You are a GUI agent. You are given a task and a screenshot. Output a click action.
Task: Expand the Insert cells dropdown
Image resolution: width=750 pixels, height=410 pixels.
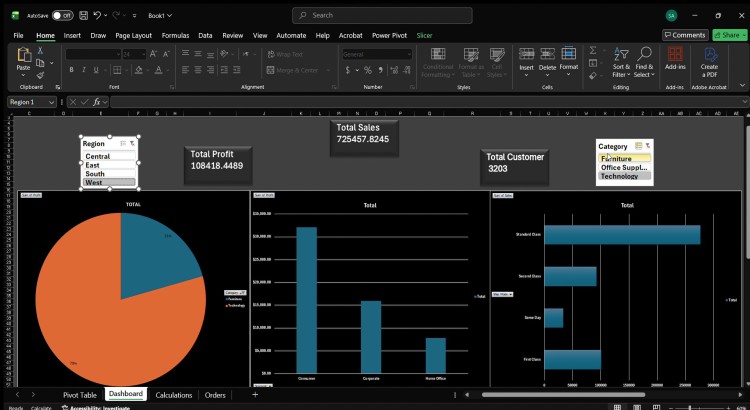[x=526, y=75]
